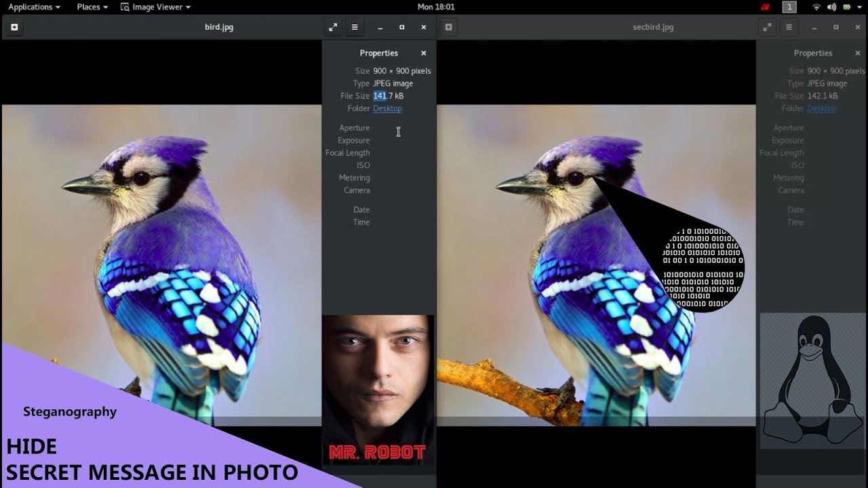This screenshot has height=488, width=868.
Task: Minimize the bird.jpg window
Action: click(x=380, y=27)
